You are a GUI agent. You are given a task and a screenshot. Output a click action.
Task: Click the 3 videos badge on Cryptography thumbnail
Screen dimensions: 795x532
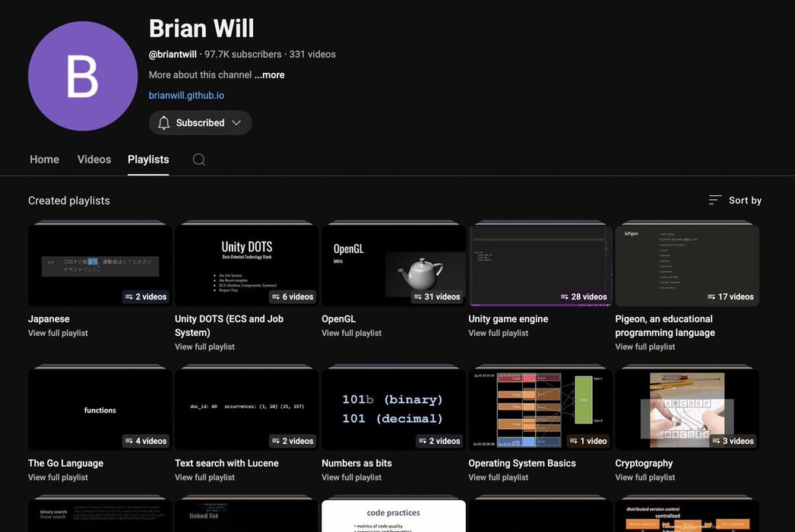(x=733, y=441)
